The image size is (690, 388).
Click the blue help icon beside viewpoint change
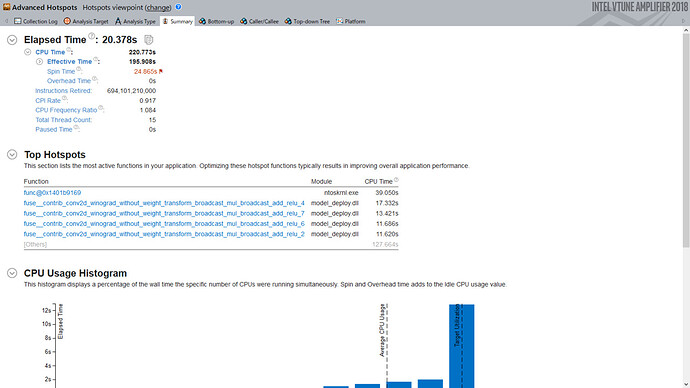178,7
